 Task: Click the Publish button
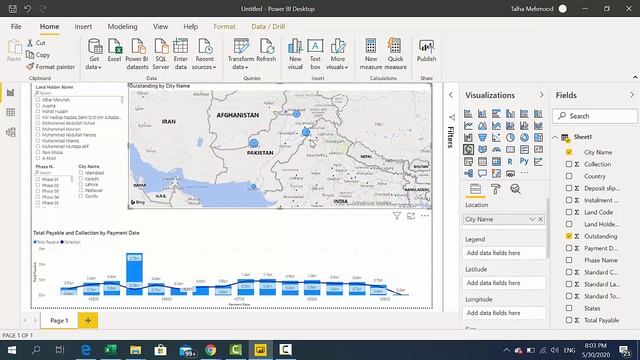(427, 51)
